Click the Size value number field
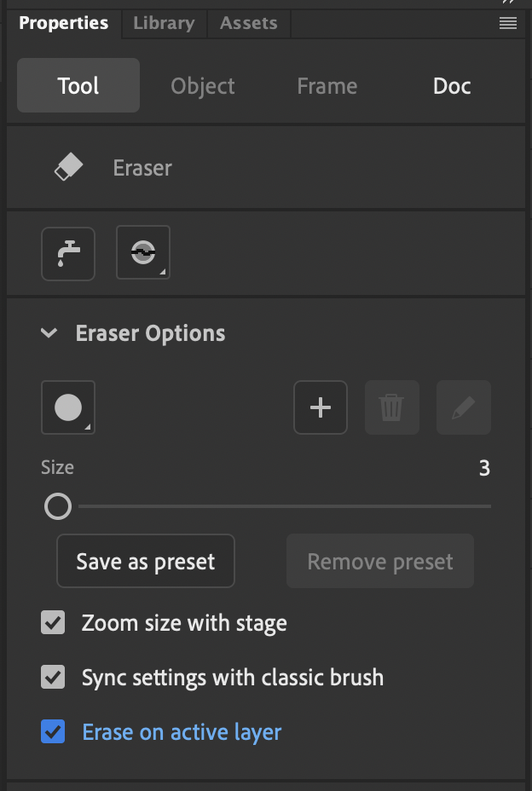 tap(484, 468)
